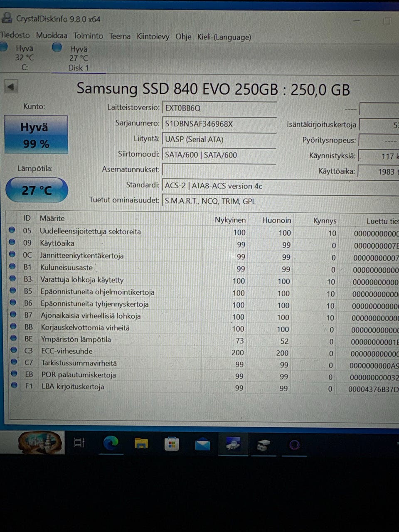Viewport: 399px width, 532px height.
Task: Click the Tuetut ominaisuudet field
Action: click(281, 201)
